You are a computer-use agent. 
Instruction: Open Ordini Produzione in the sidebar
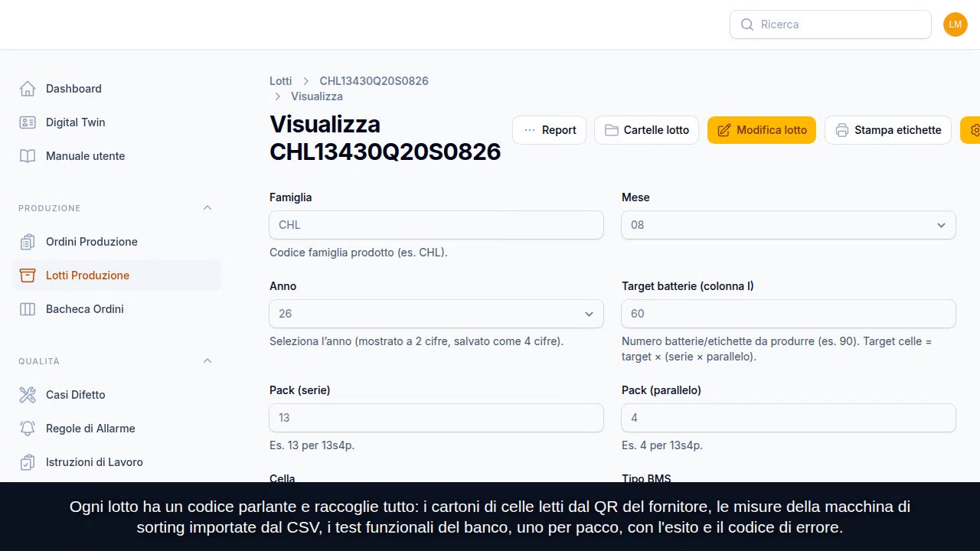116,242
